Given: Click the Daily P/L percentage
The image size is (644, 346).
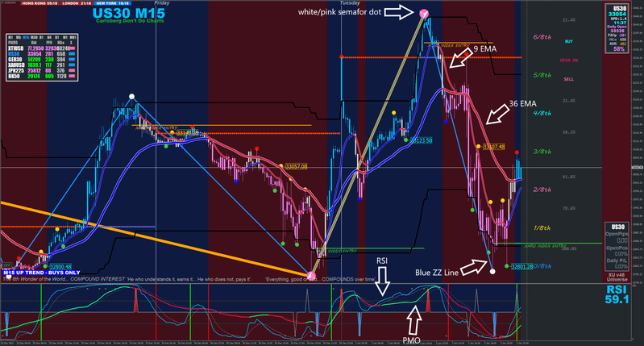Looking at the screenshot, I should (621, 266).
